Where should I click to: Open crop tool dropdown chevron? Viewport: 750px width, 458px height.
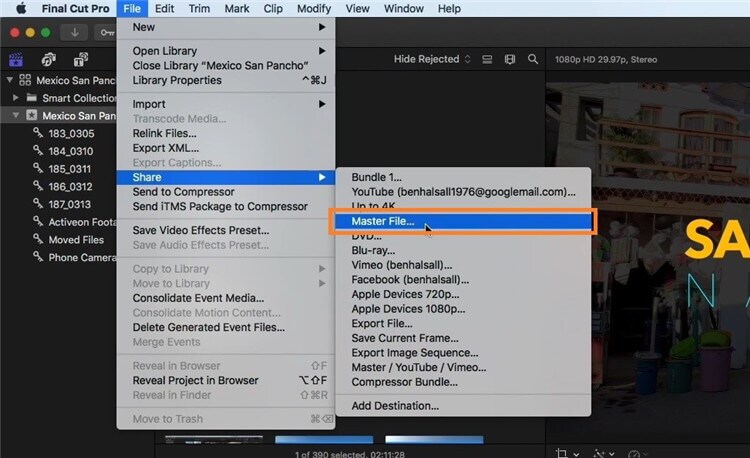click(576, 454)
